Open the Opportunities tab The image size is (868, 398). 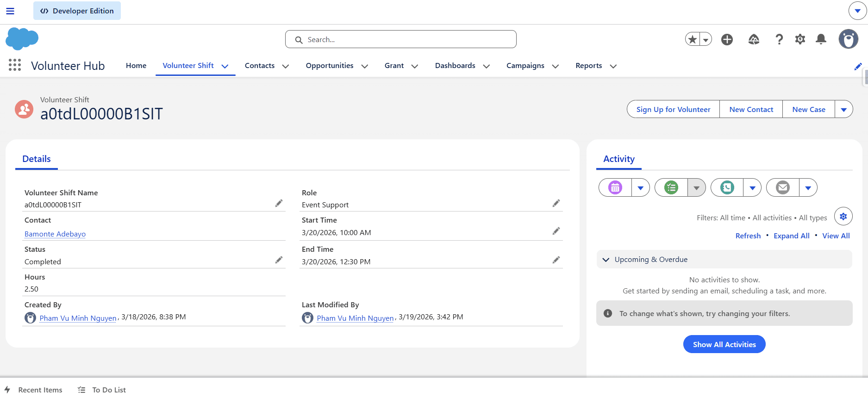point(330,66)
